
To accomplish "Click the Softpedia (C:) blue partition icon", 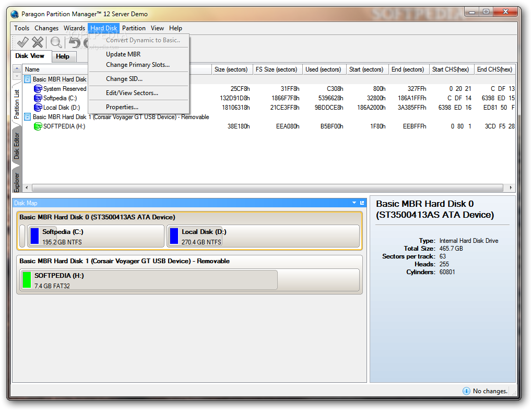I will (38, 98).
